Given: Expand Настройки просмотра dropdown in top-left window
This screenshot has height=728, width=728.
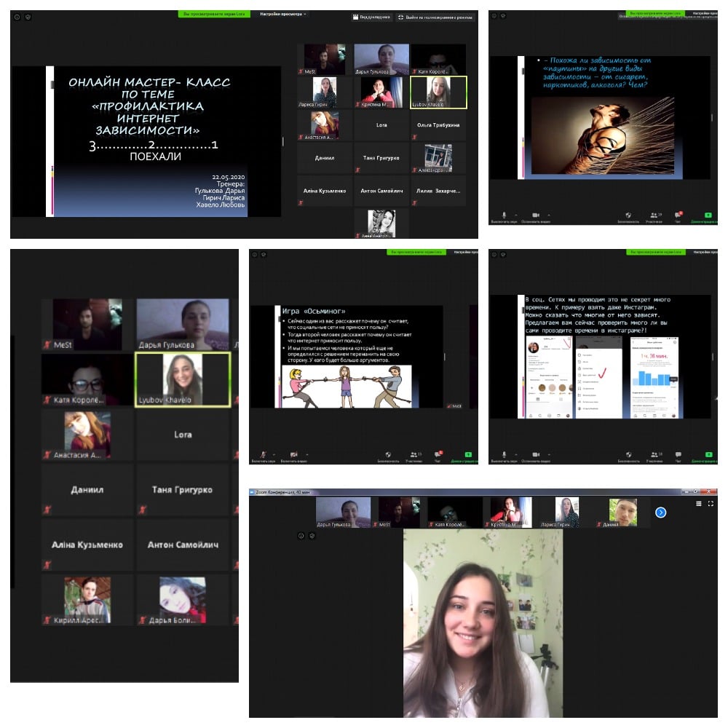Looking at the screenshot, I should 283,14.
